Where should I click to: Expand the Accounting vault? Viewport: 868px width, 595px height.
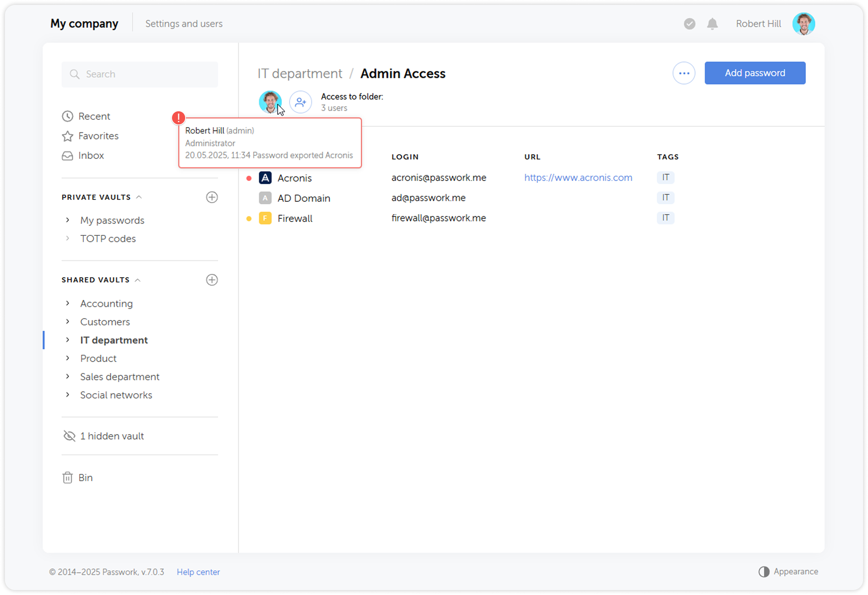[x=68, y=303]
